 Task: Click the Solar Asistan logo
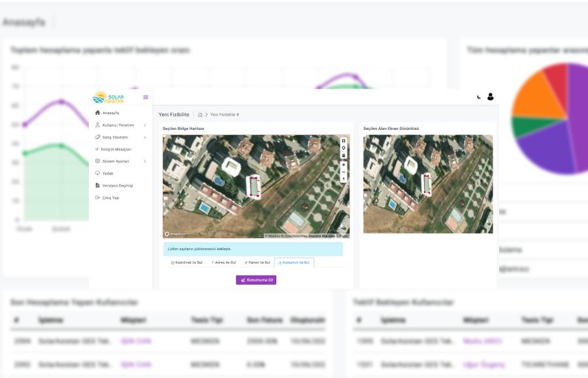pos(108,97)
